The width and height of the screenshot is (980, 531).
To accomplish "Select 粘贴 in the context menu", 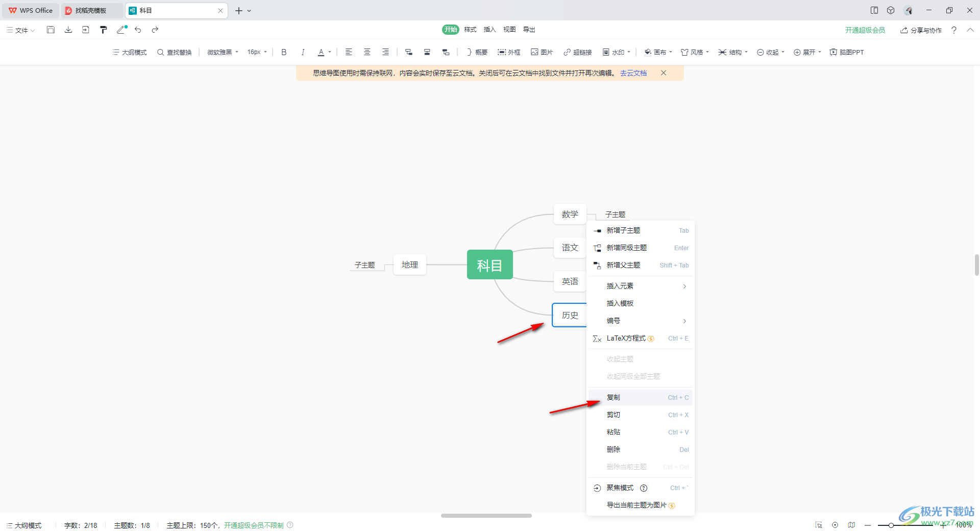I will [641, 432].
